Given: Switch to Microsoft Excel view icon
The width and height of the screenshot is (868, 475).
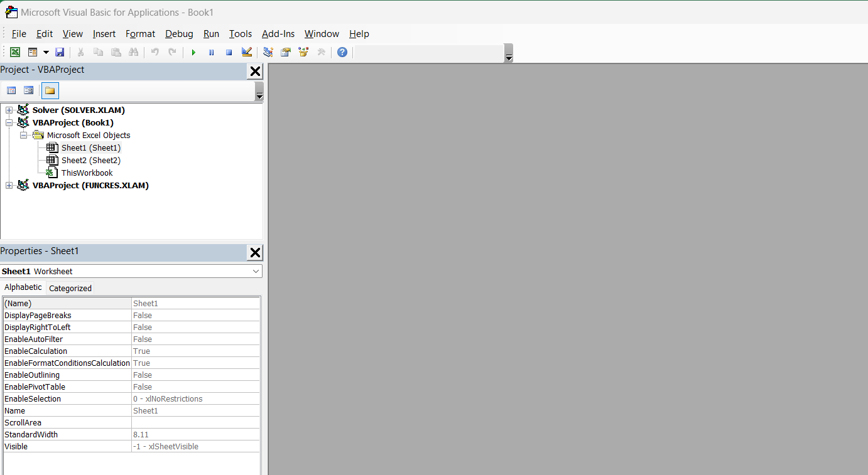Looking at the screenshot, I should (x=14, y=52).
